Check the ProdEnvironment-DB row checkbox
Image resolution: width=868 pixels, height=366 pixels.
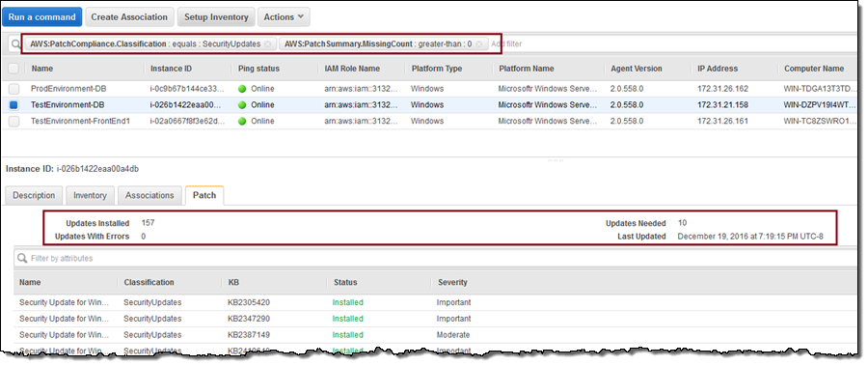[x=14, y=89]
